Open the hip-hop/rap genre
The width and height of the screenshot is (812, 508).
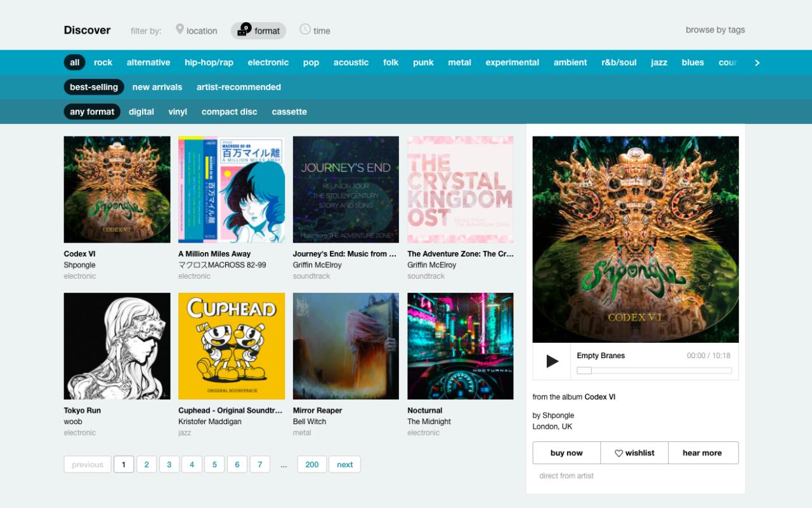point(209,62)
